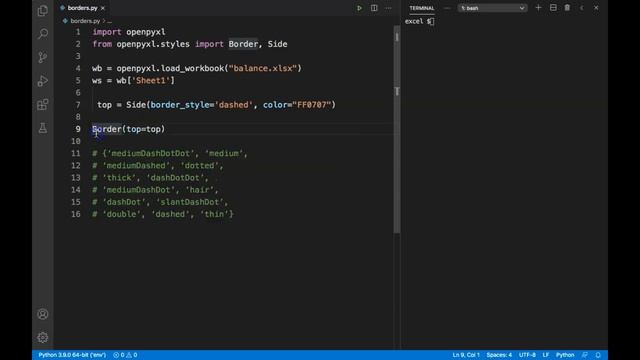Open the Source Control view
The image size is (640, 360).
(x=42, y=57)
